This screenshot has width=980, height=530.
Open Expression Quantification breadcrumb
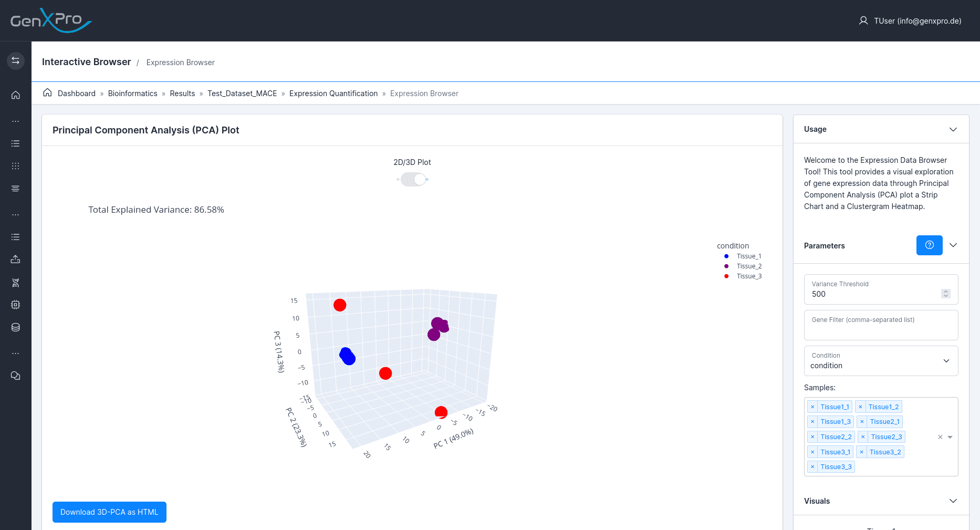[333, 93]
